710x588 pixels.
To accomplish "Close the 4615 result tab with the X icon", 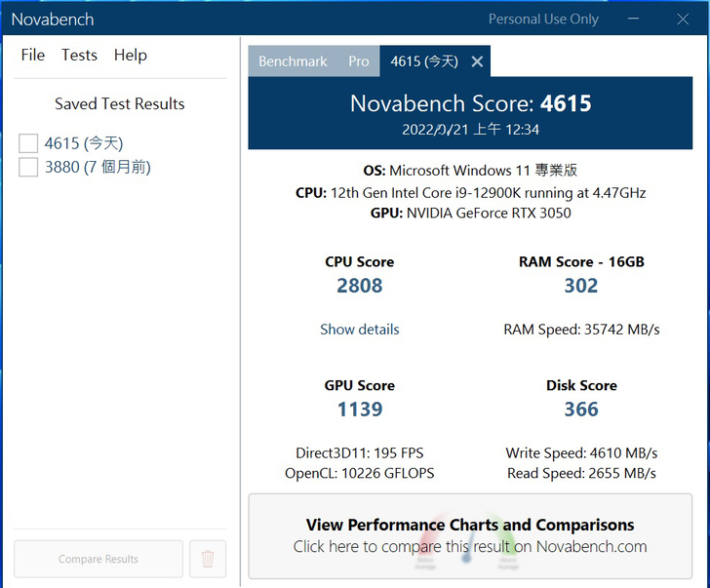I will click(477, 61).
